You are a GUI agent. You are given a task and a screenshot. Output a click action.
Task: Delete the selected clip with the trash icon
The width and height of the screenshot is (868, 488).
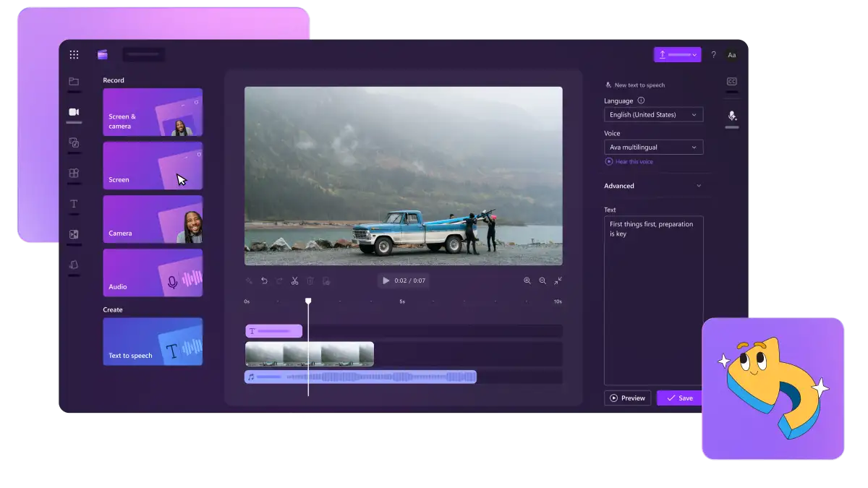pyautogui.click(x=311, y=281)
